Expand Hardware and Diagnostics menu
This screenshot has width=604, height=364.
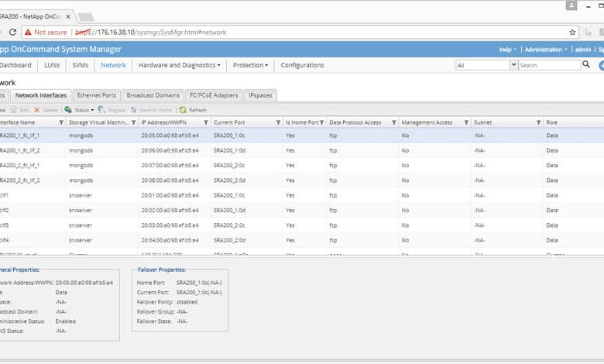click(180, 65)
